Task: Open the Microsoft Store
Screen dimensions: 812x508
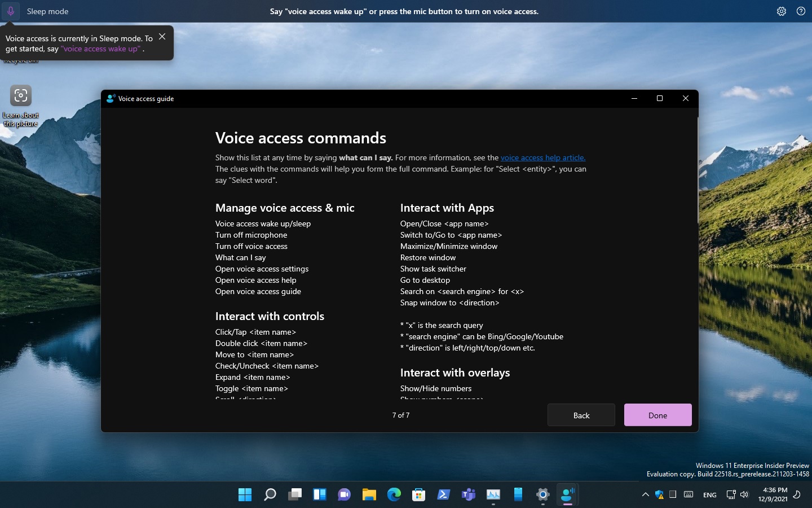Action: pos(418,495)
